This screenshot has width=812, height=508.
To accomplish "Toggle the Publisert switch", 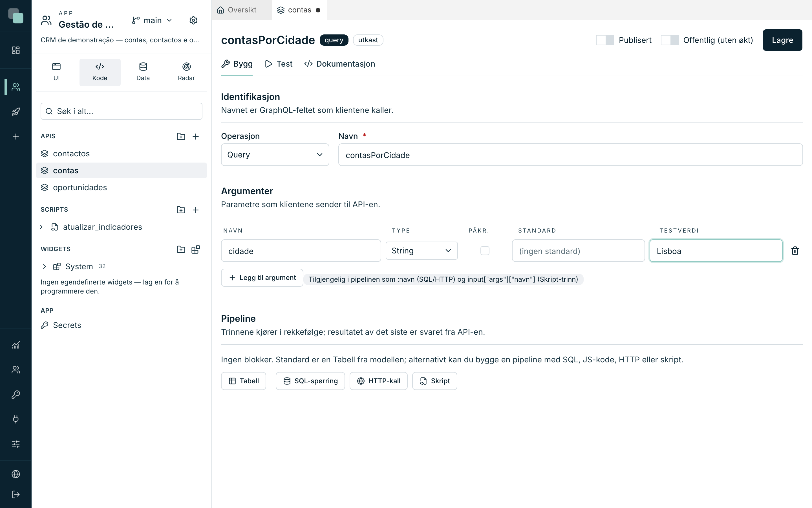I will [x=605, y=40].
